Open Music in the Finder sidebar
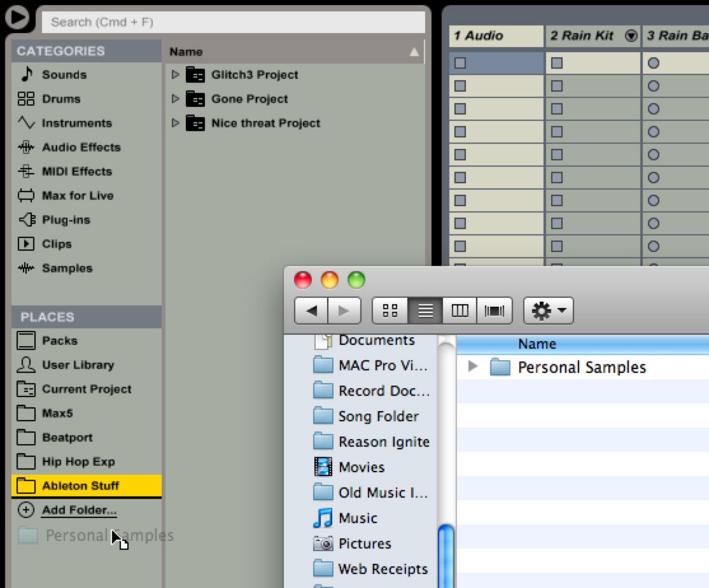The height and width of the screenshot is (588, 709). point(346,518)
